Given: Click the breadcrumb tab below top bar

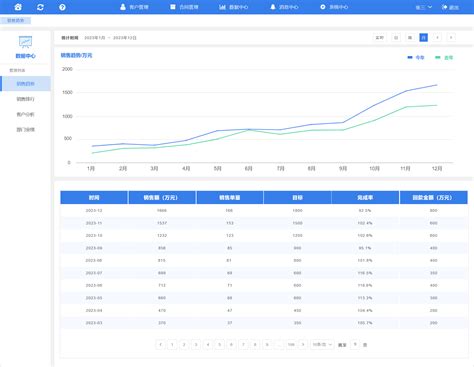Looking at the screenshot, I should (x=16, y=20).
